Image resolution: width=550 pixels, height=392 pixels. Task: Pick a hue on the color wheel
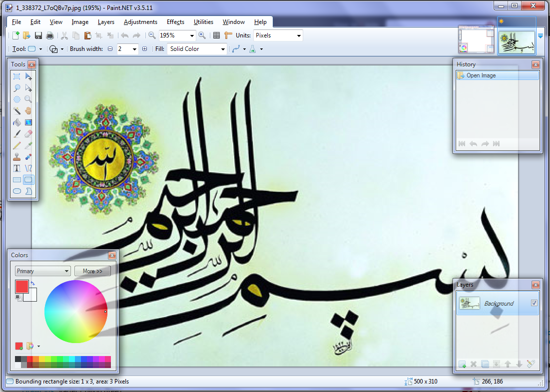pos(76,312)
